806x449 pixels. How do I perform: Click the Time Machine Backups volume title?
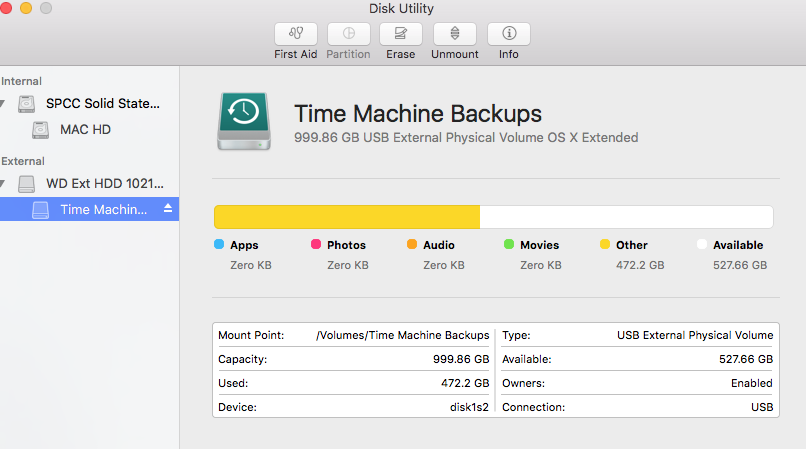(x=418, y=113)
